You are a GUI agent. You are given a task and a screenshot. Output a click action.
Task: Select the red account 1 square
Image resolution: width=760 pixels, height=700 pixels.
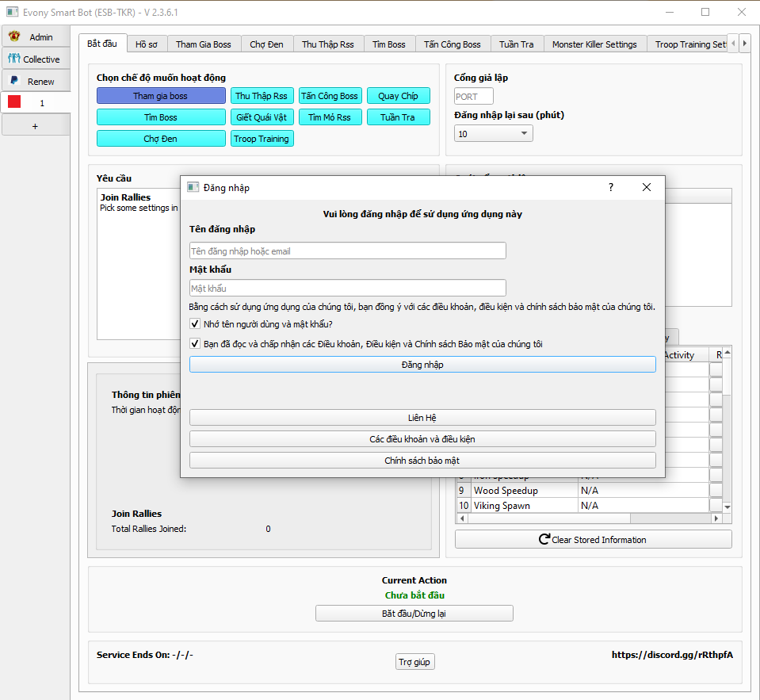[14, 103]
